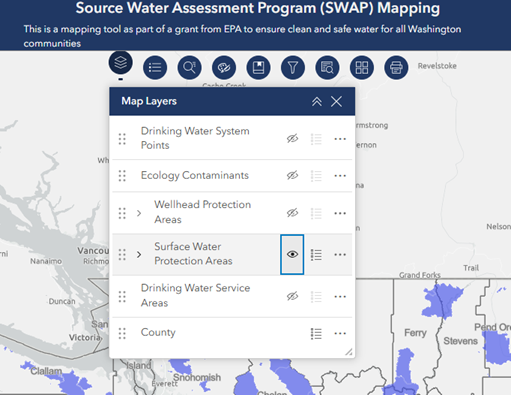The width and height of the screenshot is (511, 395).
Task: Grab drag handle of Surface Water Protection Areas
Action: pos(122,255)
